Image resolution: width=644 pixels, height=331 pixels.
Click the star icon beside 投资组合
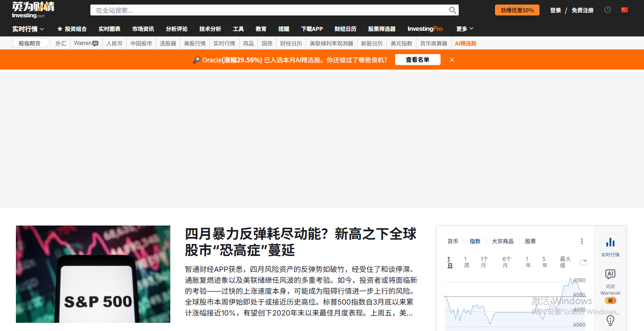click(59, 29)
